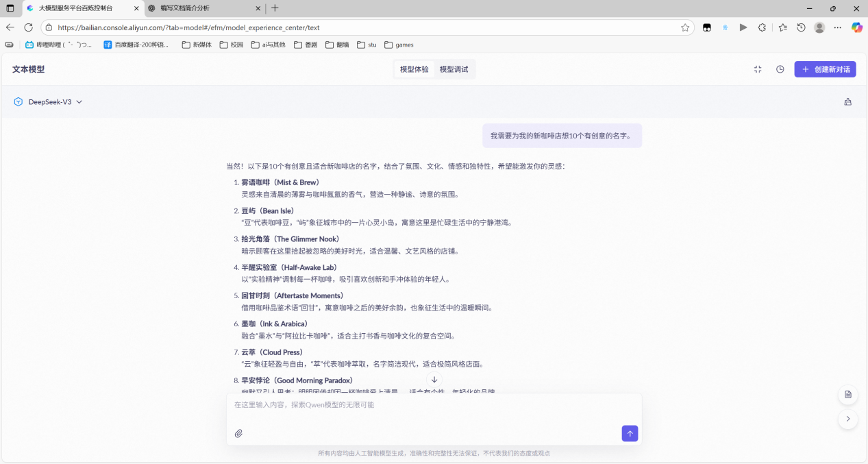Viewport: 868px width, 464px height.
Task: Click the black mask extension icon
Action: (706, 27)
